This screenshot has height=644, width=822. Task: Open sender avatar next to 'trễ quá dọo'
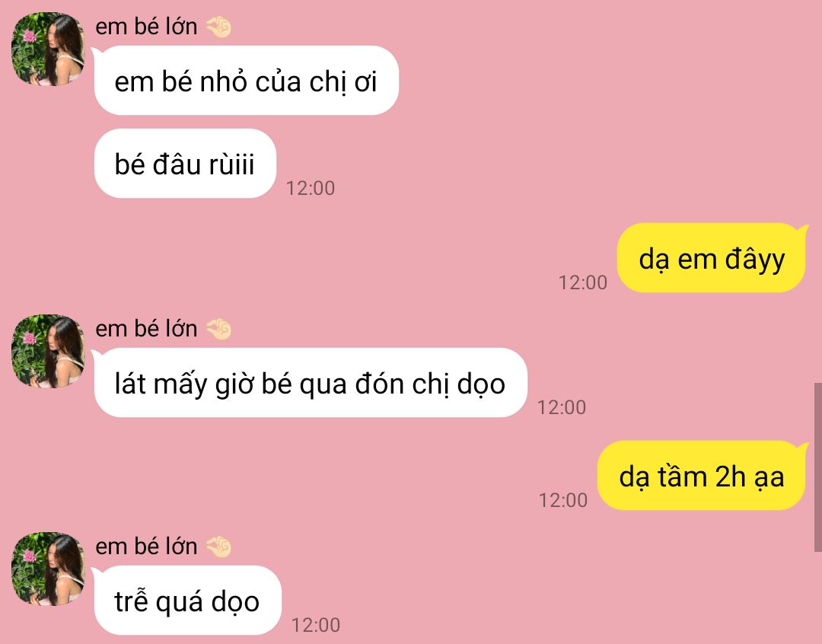click(x=48, y=569)
